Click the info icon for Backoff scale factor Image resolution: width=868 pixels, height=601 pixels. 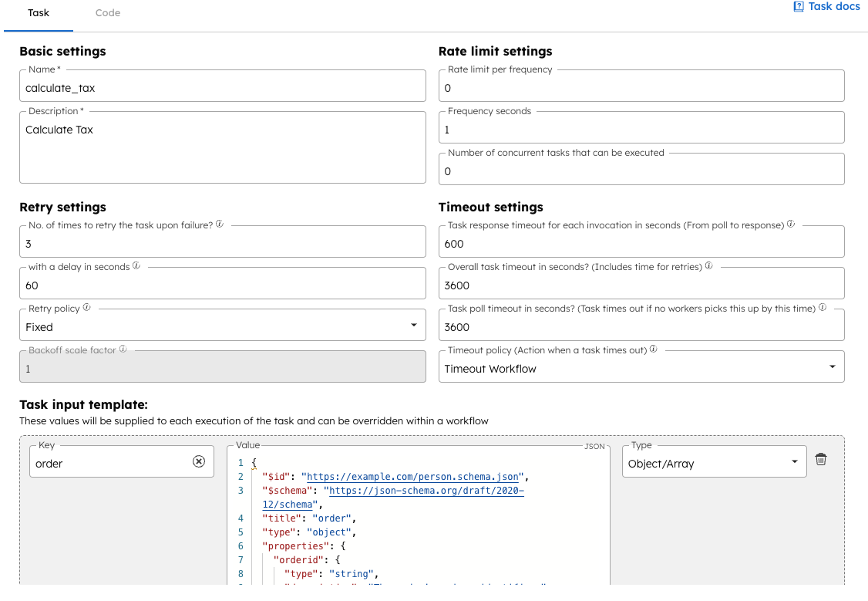point(124,348)
